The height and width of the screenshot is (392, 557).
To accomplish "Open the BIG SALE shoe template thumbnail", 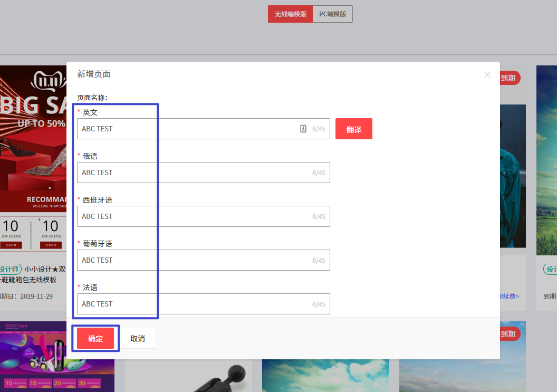I will (x=33, y=158).
